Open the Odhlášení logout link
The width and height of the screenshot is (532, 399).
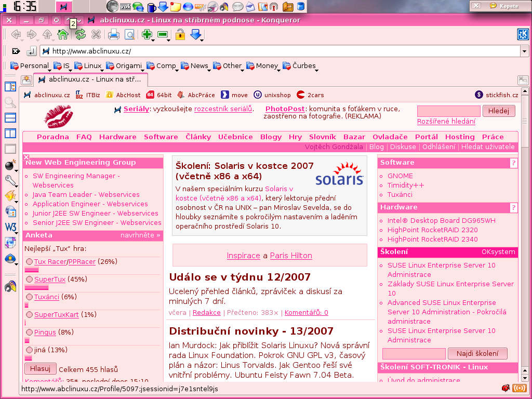[438, 147]
